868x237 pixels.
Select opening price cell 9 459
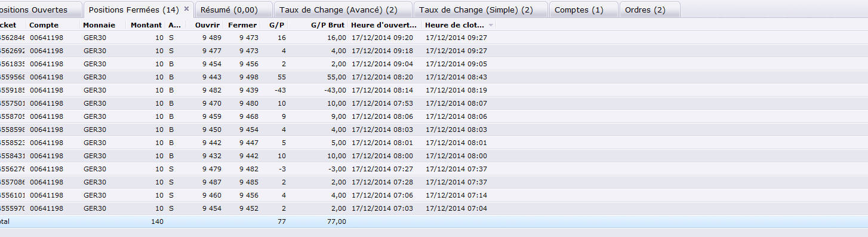point(211,116)
